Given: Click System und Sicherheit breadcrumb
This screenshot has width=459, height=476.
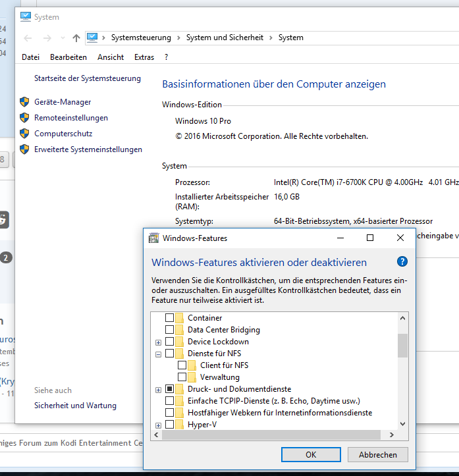Looking at the screenshot, I should 225,38.
